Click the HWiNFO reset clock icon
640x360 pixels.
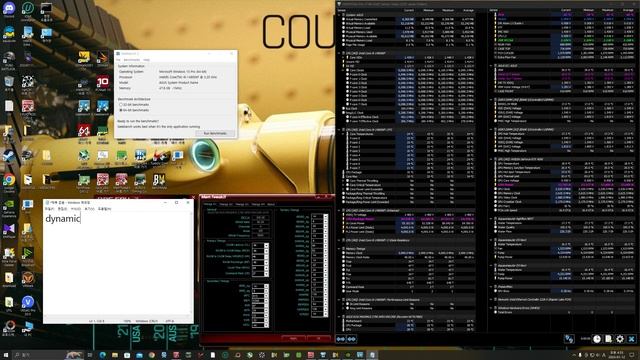click(x=597, y=339)
